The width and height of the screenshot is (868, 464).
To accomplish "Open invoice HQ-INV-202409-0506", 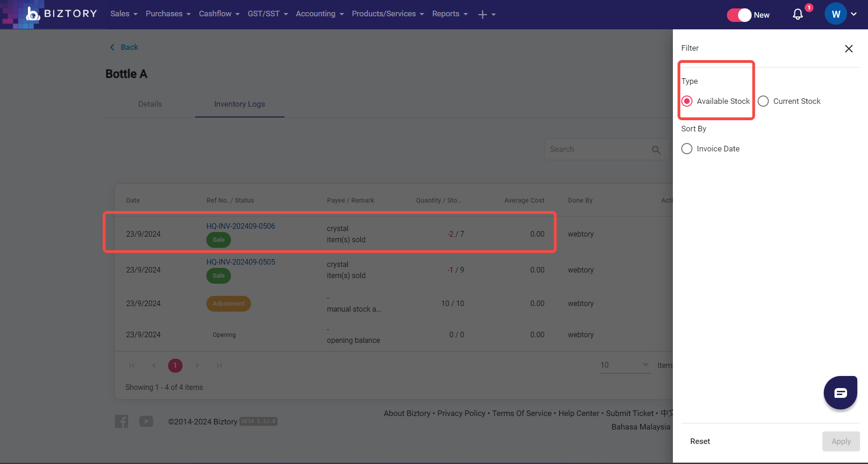I will click(241, 226).
